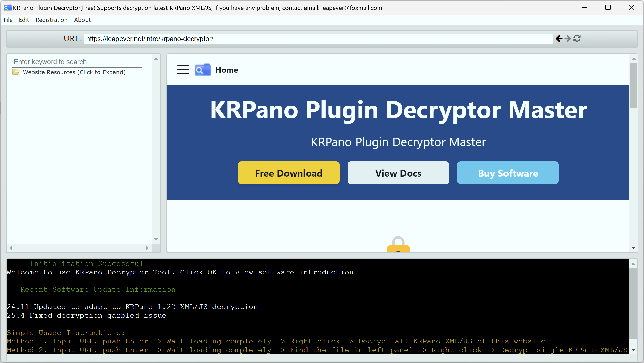
Task: Open the hamburger menu on webpage
Action: [183, 69]
